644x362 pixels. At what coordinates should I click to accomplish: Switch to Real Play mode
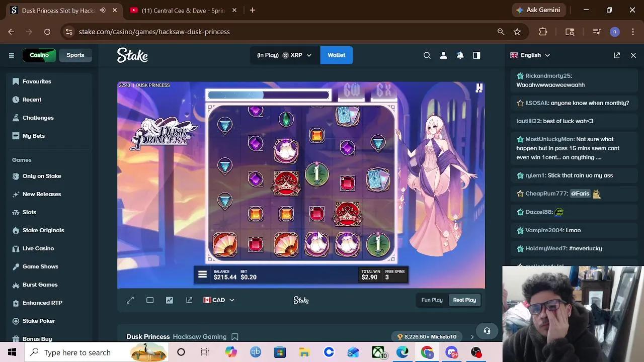point(464,300)
